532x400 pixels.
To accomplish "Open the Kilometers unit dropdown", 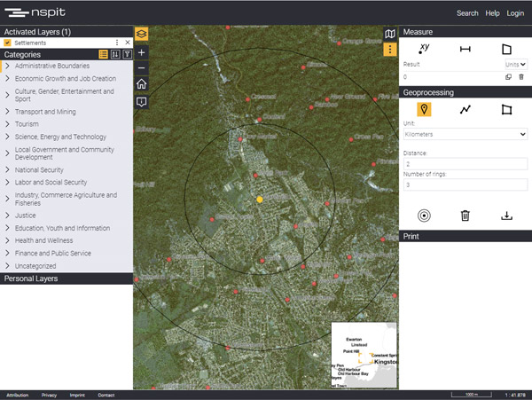I will (x=465, y=134).
